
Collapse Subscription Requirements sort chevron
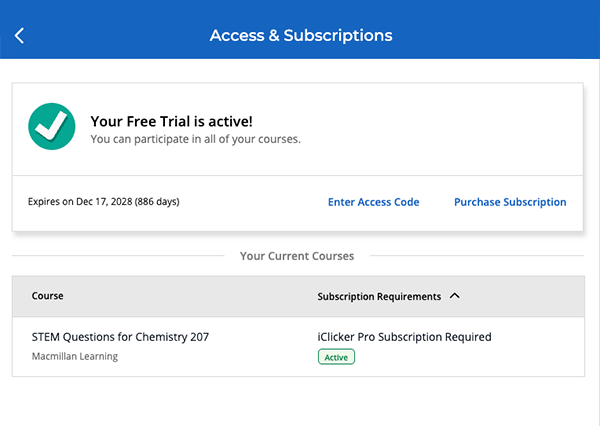click(x=455, y=296)
